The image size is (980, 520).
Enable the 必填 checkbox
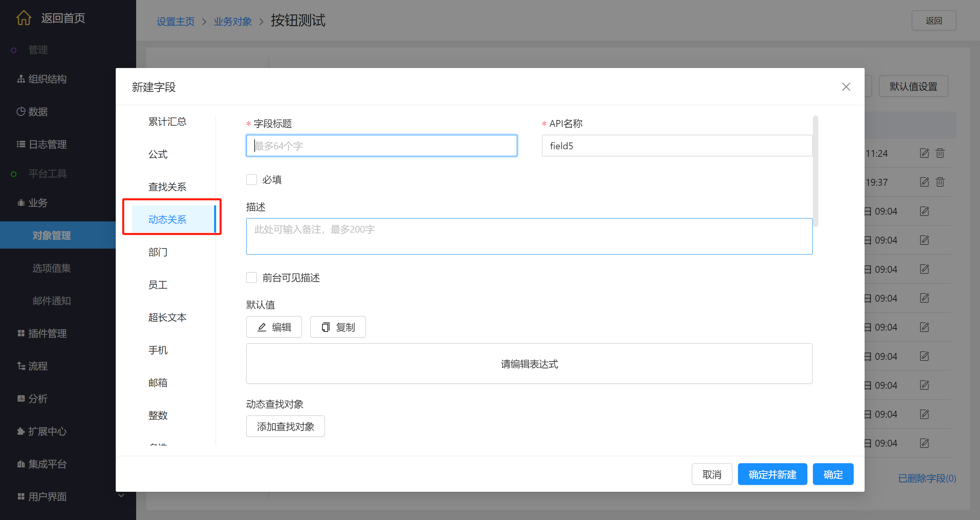point(252,180)
